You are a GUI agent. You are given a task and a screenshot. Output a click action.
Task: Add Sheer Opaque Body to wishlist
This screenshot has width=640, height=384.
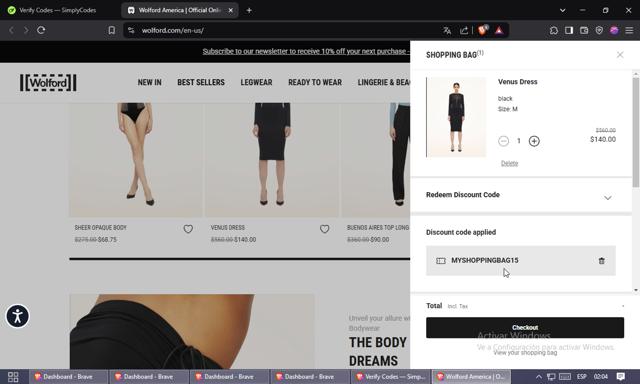click(x=188, y=229)
